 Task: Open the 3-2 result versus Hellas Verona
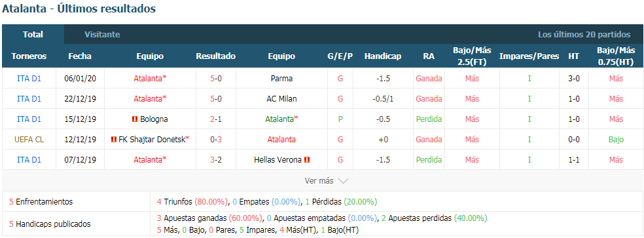[x=216, y=160]
